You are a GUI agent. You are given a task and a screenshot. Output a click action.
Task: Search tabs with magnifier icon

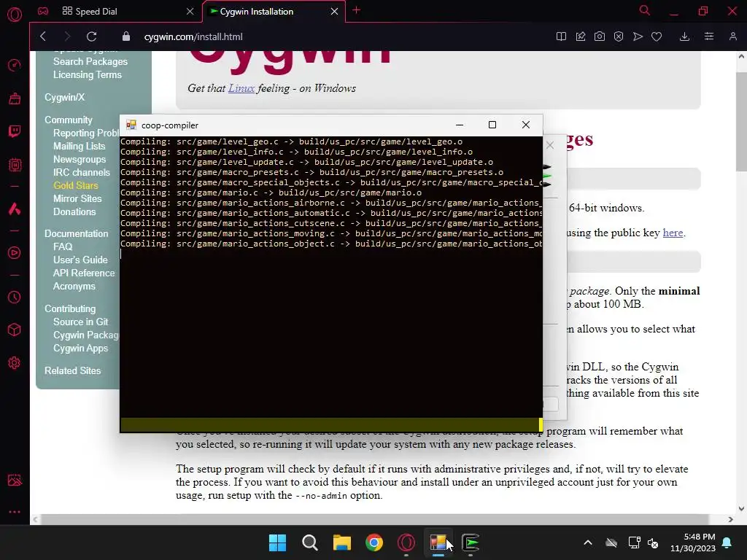(645, 10)
